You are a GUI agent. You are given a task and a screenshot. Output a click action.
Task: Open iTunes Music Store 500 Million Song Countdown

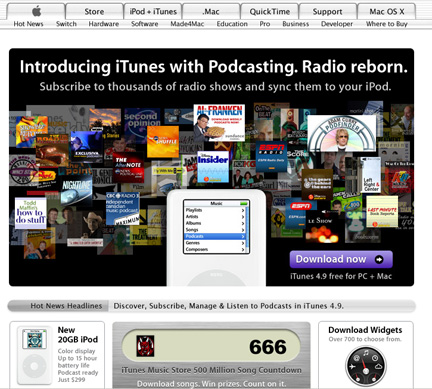pyautogui.click(x=211, y=370)
